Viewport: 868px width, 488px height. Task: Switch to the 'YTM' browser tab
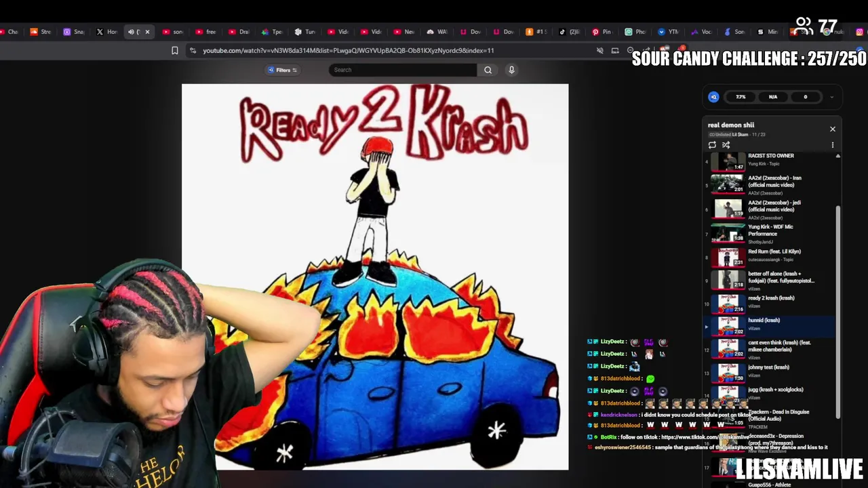point(669,32)
